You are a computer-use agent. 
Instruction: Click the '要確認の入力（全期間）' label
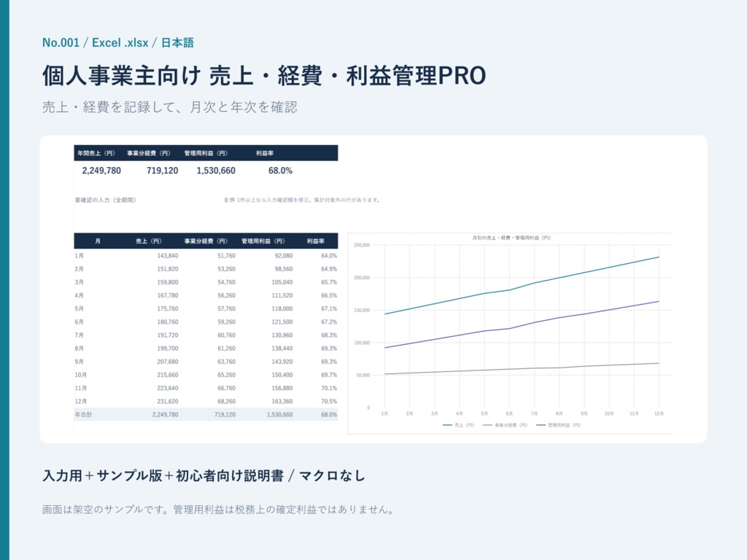[x=105, y=200]
